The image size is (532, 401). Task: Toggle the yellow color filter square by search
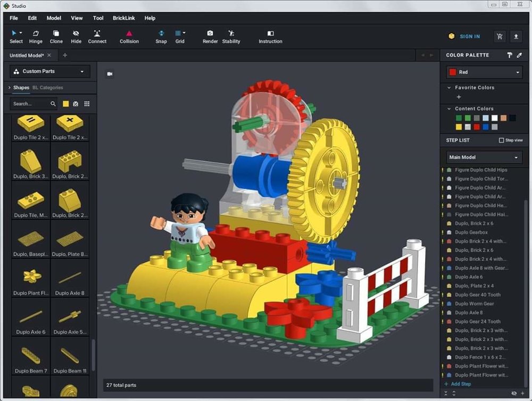pos(66,104)
